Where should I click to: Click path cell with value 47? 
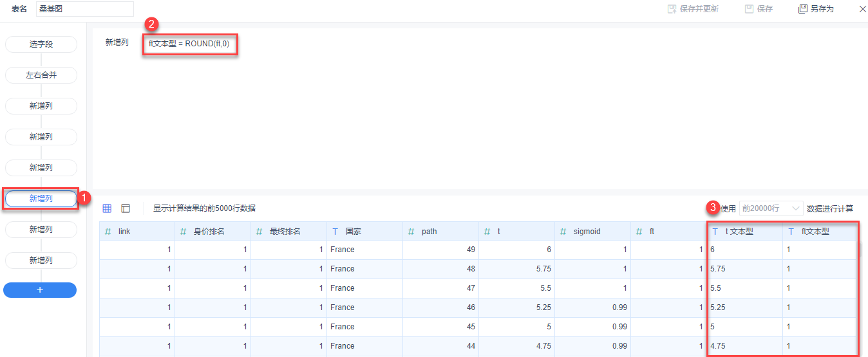pyautogui.click(x=440, y=288)
